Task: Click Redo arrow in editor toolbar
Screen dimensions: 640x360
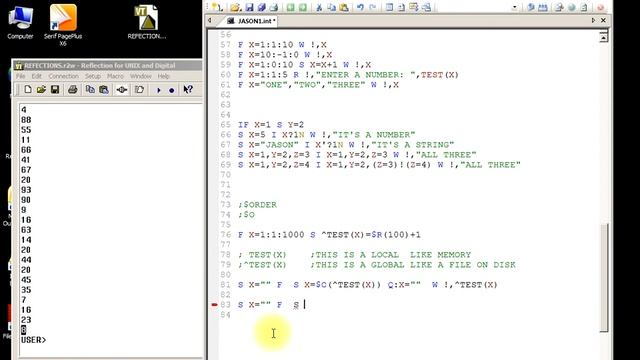Action: 372,7
